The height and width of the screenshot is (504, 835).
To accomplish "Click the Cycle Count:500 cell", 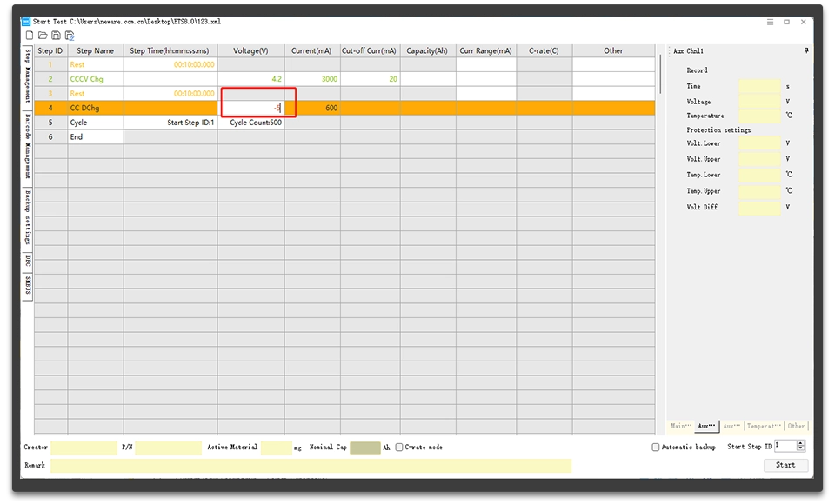I will [x=250, y=122].
